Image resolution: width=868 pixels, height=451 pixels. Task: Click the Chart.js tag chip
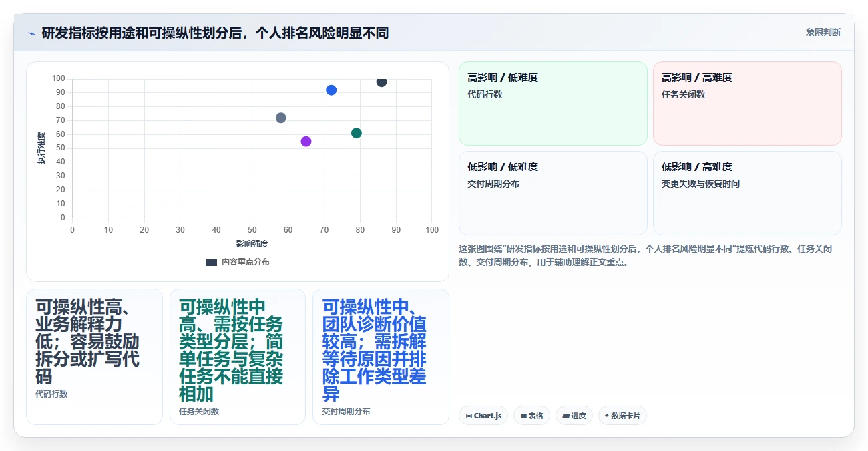tap(483, 416)
